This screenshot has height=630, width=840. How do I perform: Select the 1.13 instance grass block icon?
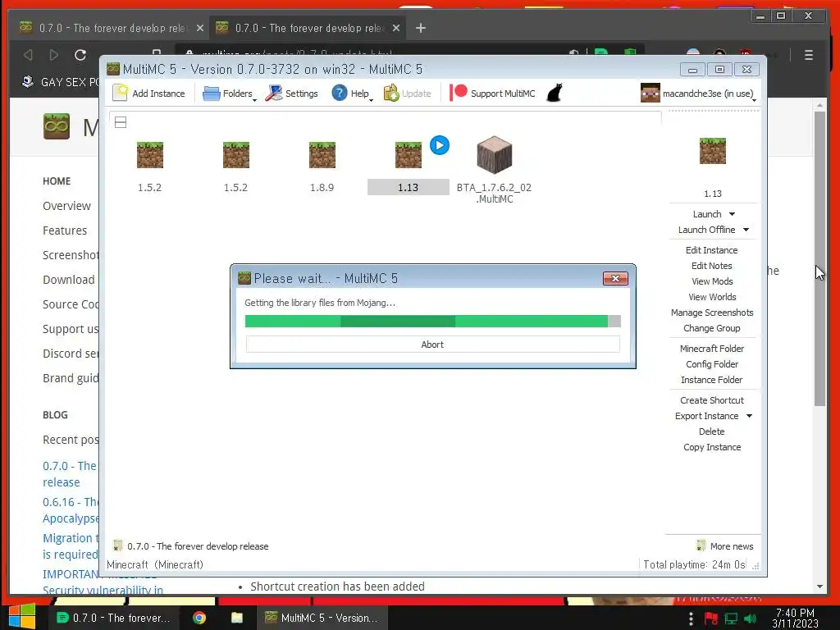click(x=409, y=155)
